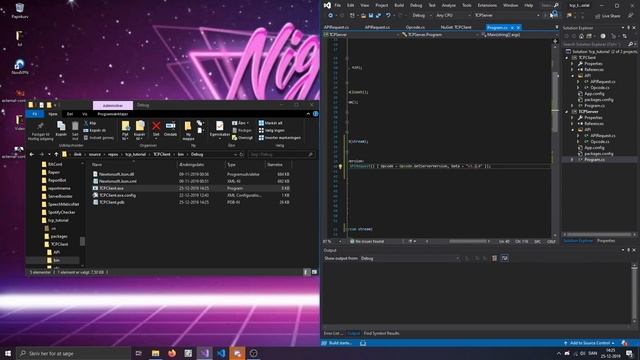Screen dimensions: 640x360
Task: Toggle auto-hide pin on Solution Explorer
Action: (629, 28)
